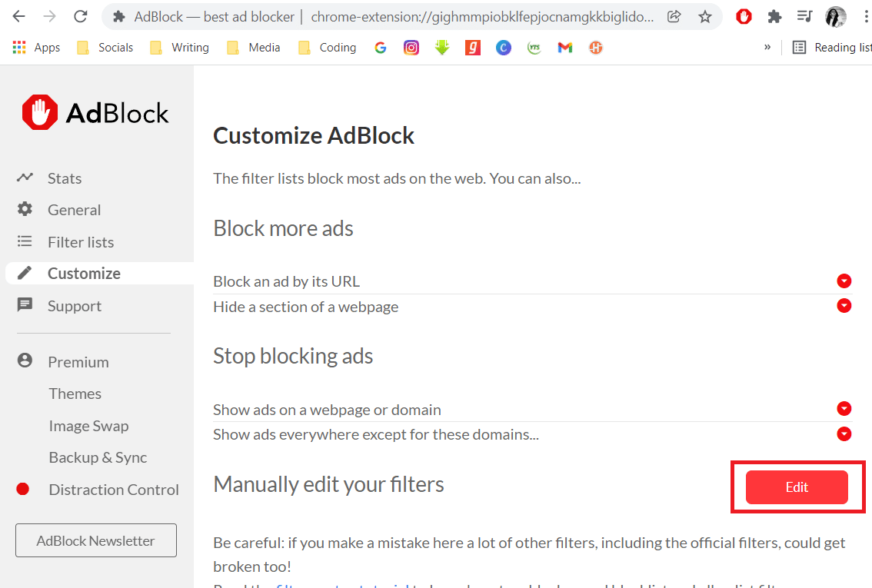Viewport: 872px width, 588px height.
Task: Click the AdBlock Newsletter button
Action: tap(95, 540)
